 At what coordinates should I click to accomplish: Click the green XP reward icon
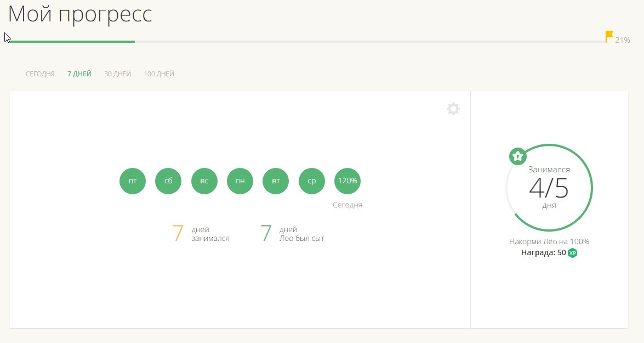pos(573,253)
